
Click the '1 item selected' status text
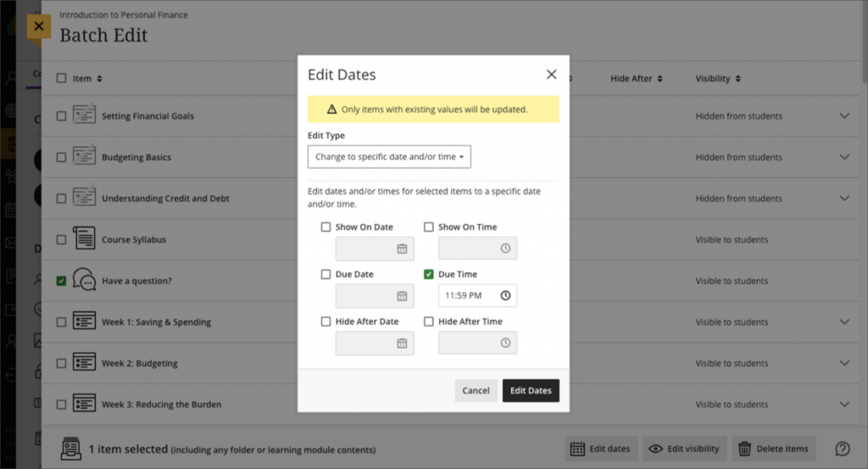point(129,449)
